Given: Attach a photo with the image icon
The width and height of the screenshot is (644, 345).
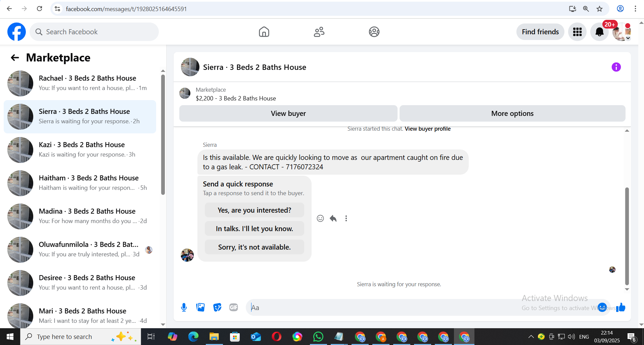Looking at the screenshot, I should pos(200,307).
